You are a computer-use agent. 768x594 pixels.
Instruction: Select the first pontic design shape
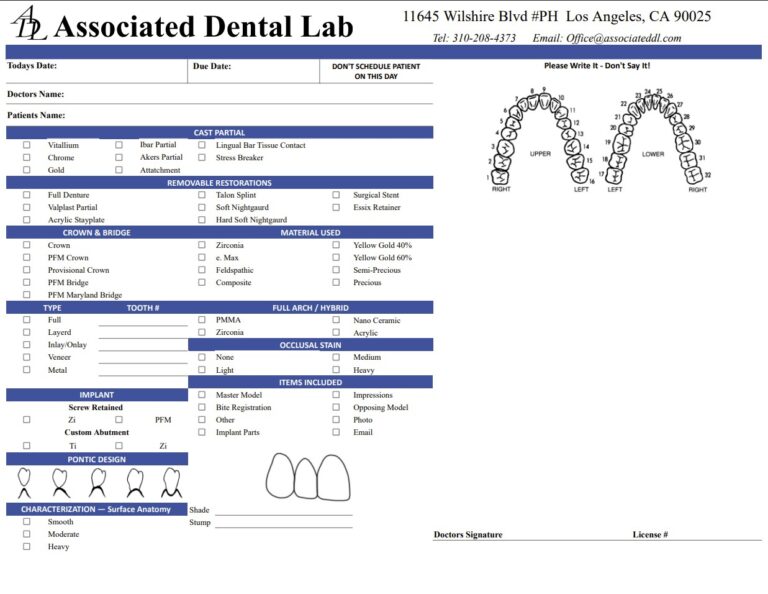pyautogui.click(x=24, y=483)
